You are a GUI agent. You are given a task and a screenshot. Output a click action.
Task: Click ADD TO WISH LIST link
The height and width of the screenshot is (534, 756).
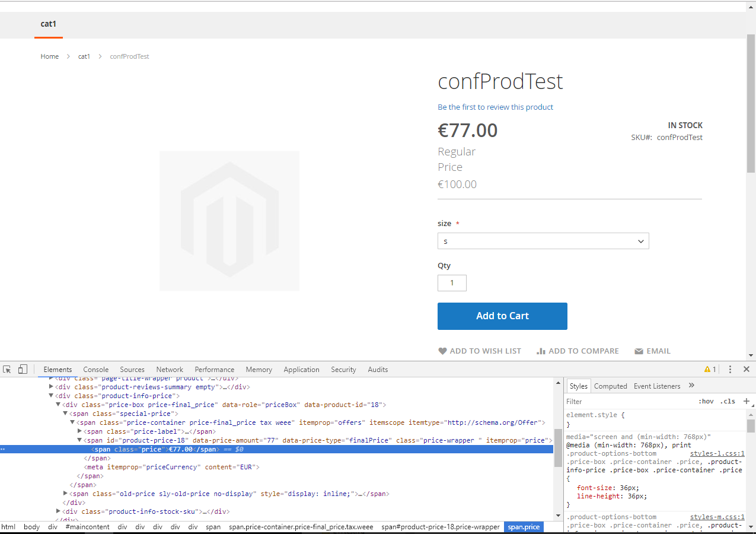click(x=480, y=351)
